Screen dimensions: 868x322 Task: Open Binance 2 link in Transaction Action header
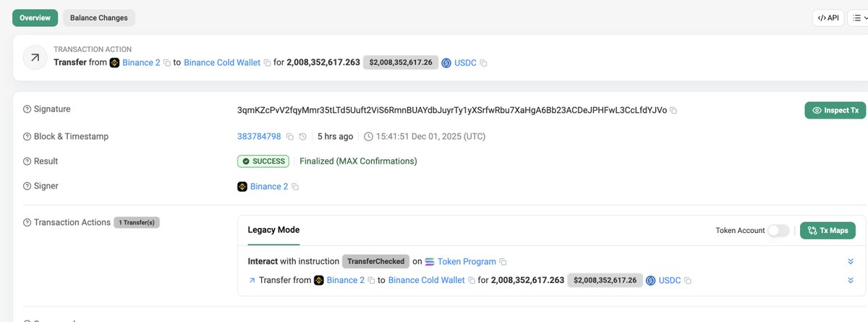click(x=141, y=63)
